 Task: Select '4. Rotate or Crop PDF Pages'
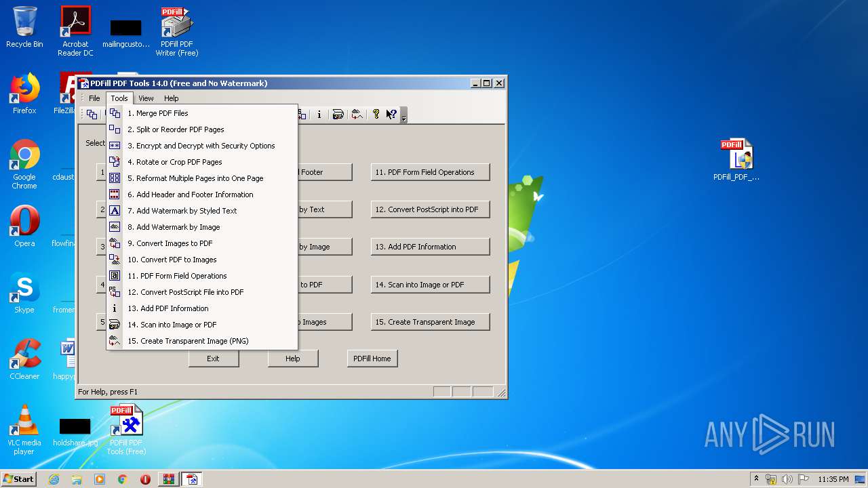click(202, 162)
